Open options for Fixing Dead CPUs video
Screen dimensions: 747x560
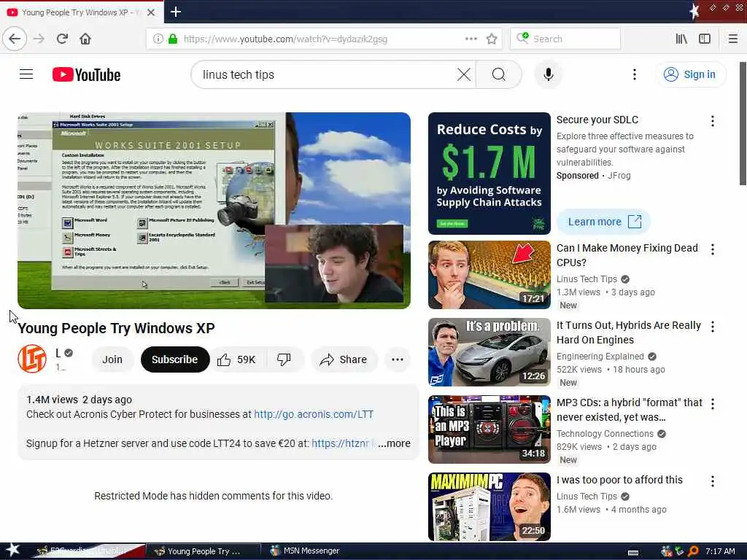[712, 249]
